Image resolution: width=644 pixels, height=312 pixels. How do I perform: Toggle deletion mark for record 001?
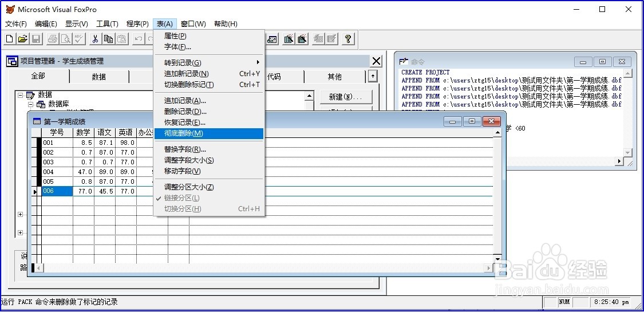point(39,143)
